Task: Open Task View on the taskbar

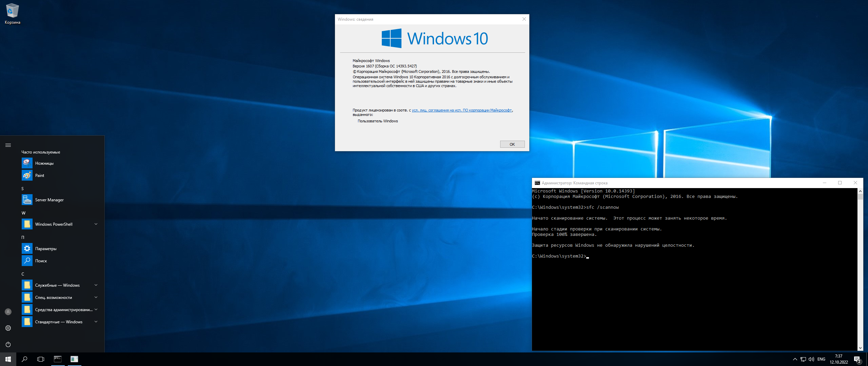Action: pyautogui.click(x=41, y=359)
